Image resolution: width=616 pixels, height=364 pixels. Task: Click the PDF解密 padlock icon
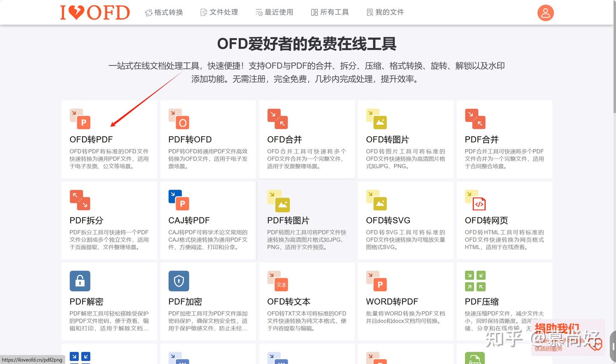80,281
